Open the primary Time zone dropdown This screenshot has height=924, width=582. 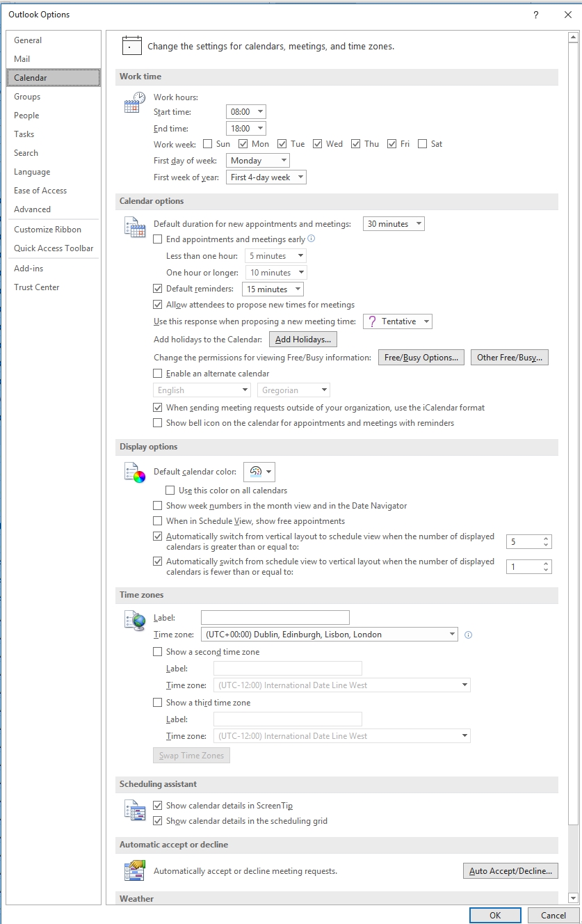tap(330, 635)
